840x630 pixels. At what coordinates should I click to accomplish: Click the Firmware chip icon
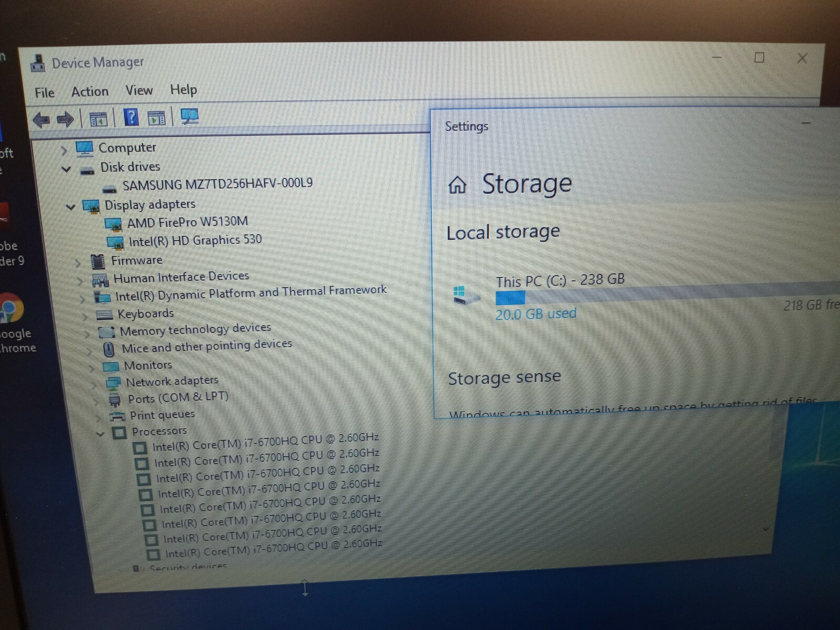tap(98, 261)
